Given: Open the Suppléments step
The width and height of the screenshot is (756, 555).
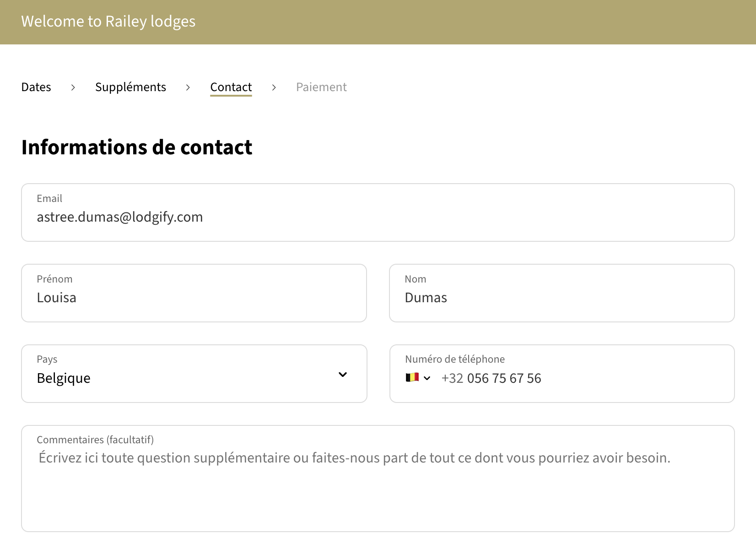Looking at the screenshot, I should pos(130,87).
